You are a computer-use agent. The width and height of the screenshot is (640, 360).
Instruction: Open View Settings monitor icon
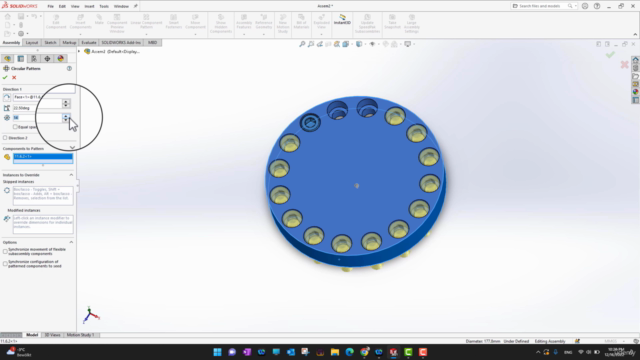(407, 44)
